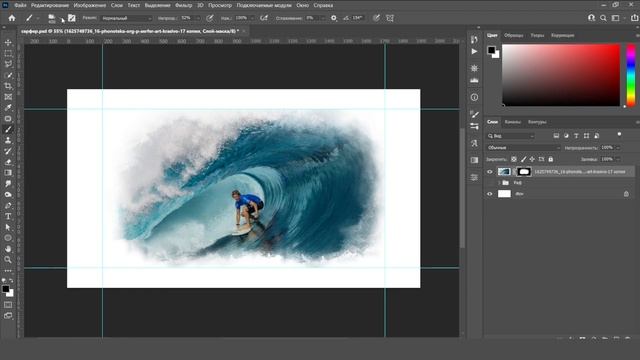Click the Фон layer thumbnail
The width and height of the screenshot is (640, 360).
coord(504,194)
